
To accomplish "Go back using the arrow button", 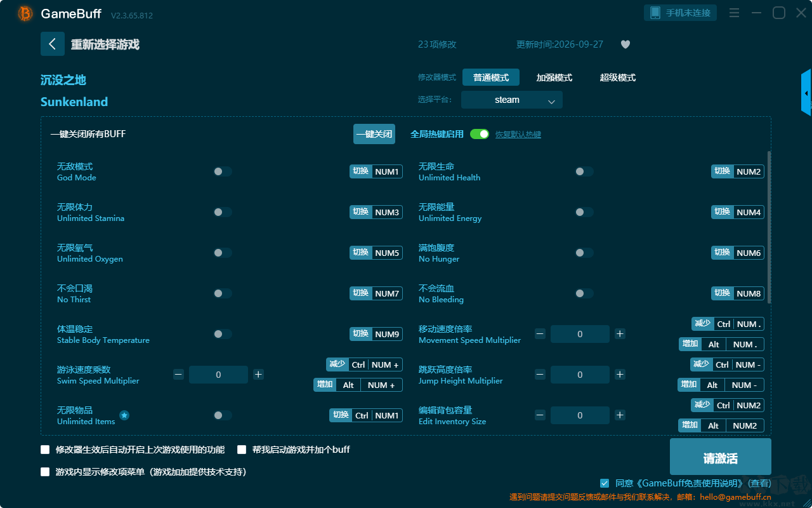I will [53, 44].
